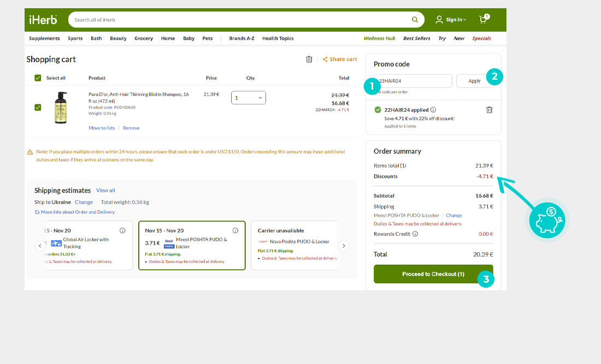Open the Grocery menu
Screen dimensions: 601x364
(144, 38)
